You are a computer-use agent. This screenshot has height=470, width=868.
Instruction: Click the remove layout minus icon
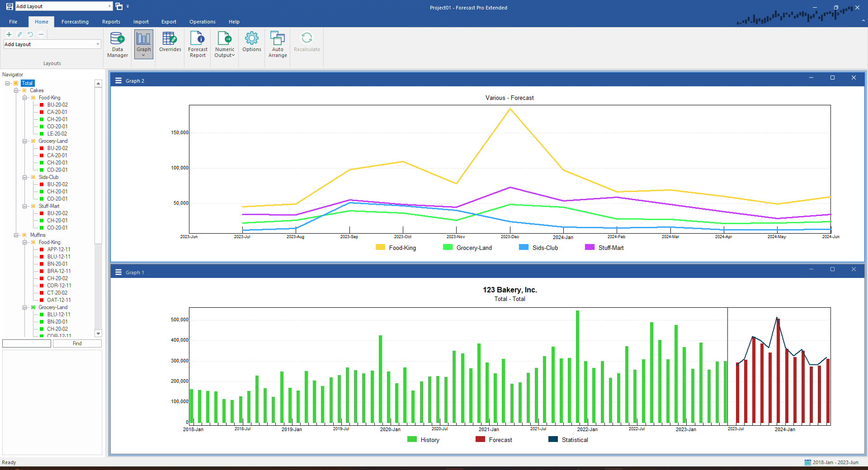[41, 34]
